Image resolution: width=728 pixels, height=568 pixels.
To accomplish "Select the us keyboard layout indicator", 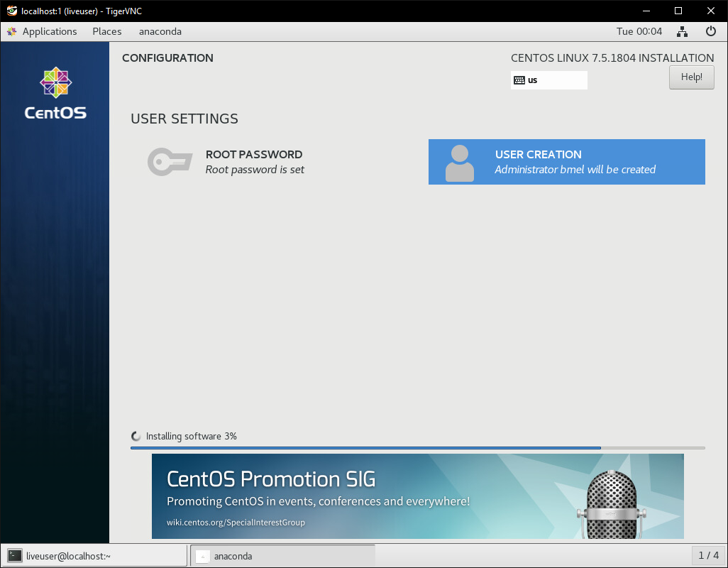I will 549,80.
